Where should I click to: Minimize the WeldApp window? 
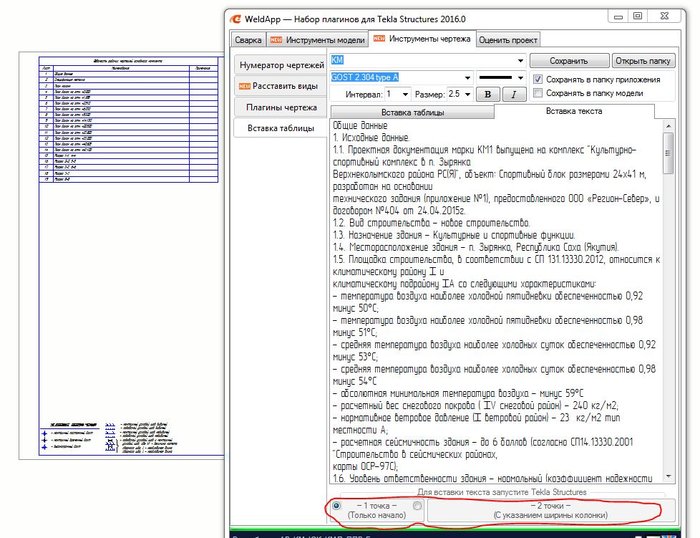[x=618, y=17]
